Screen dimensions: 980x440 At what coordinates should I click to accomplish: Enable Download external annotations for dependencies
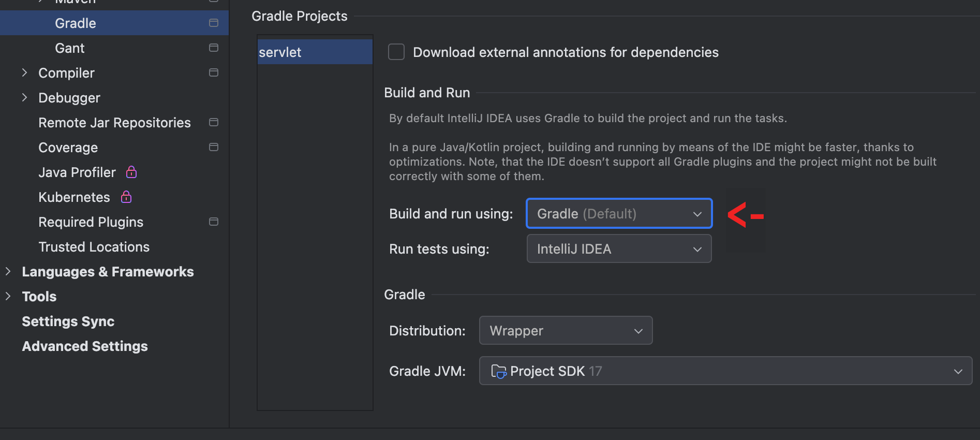coord(396,52)
